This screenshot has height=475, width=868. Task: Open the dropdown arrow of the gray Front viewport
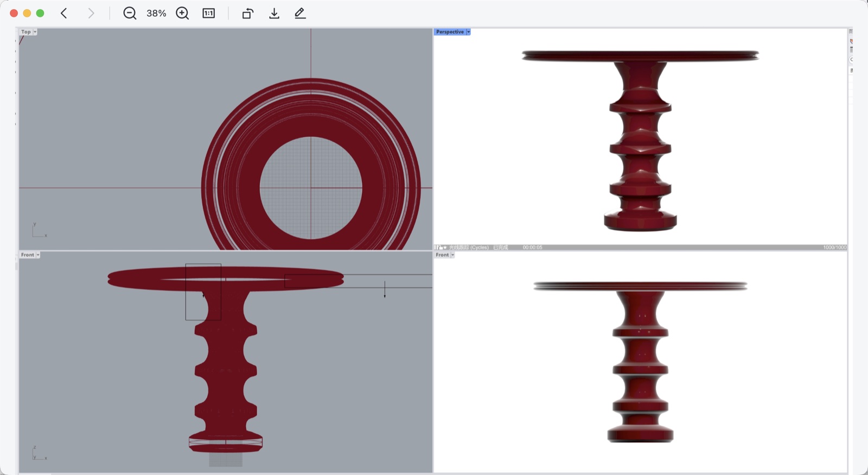pyautogui.click(x=38, y=255)
